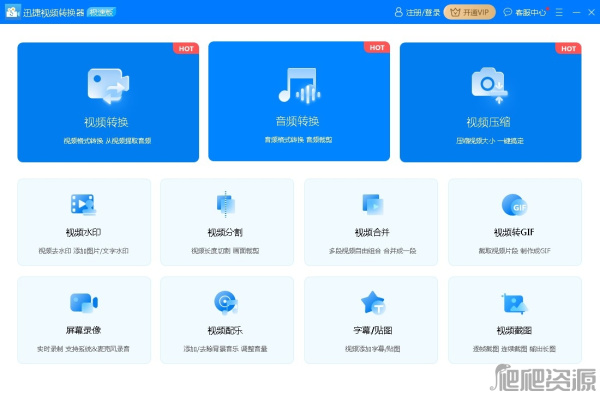The height and width of the screenshot is (397, 600).
Task: Click 视频截图 card description text
Action: (514, 349)
